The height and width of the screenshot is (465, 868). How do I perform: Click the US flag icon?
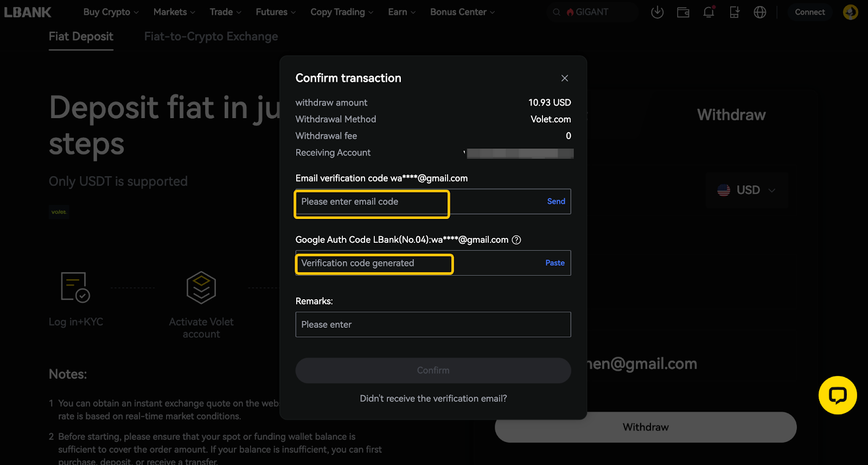pyautogui.click(x=724, y=190)
